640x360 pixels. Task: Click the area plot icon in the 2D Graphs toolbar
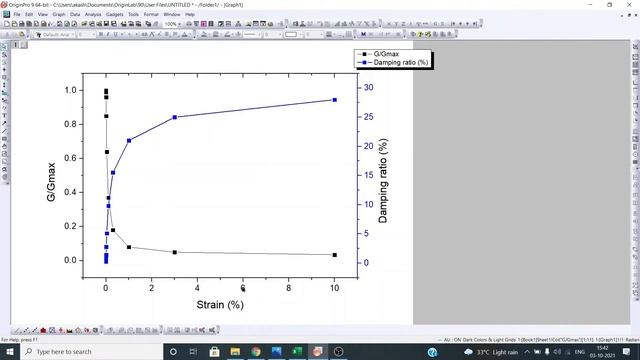point(69,330)
